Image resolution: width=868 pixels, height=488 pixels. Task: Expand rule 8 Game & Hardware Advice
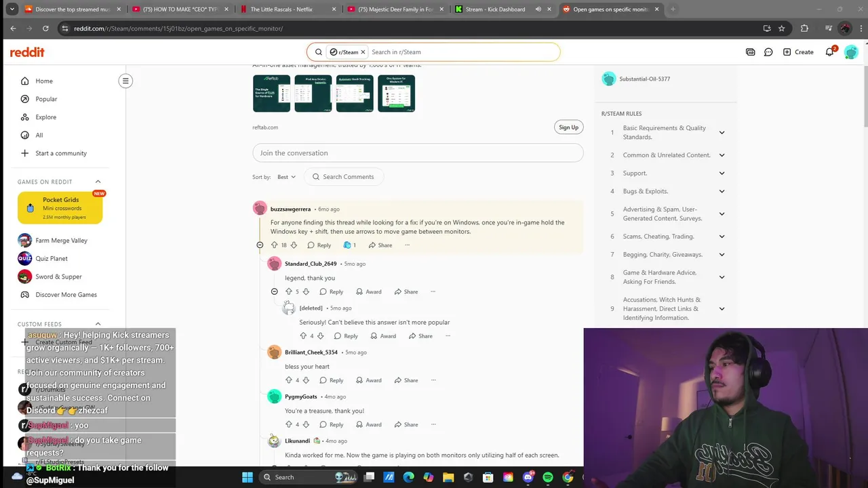tap(722, 277)
